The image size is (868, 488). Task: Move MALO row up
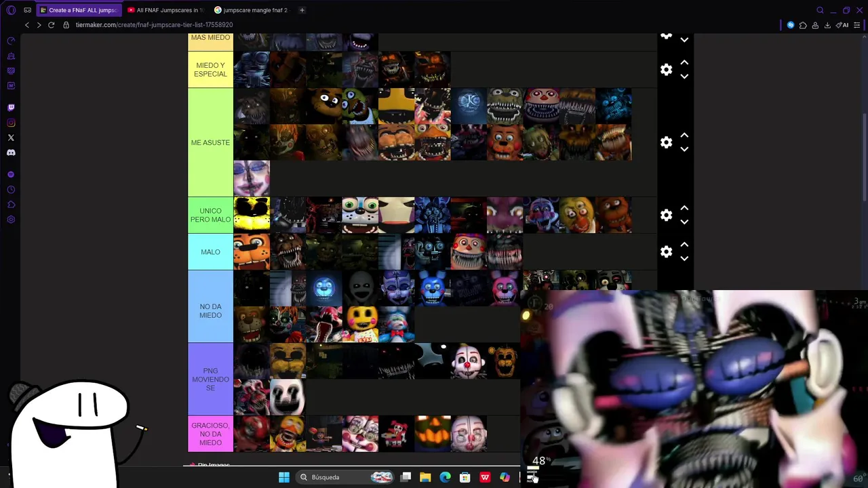pos(684,244)
